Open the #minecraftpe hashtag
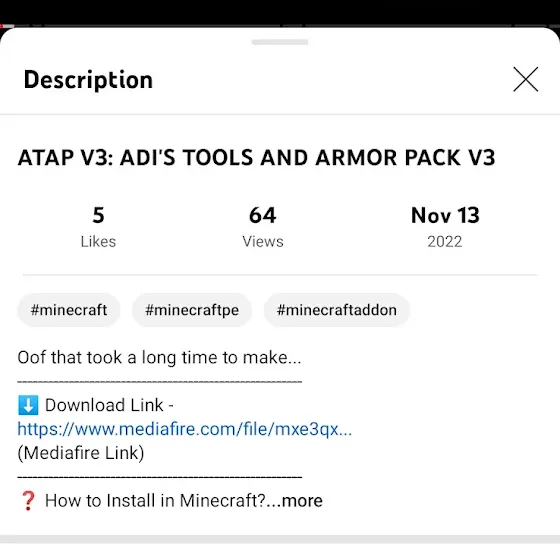 tap(192, 310)
